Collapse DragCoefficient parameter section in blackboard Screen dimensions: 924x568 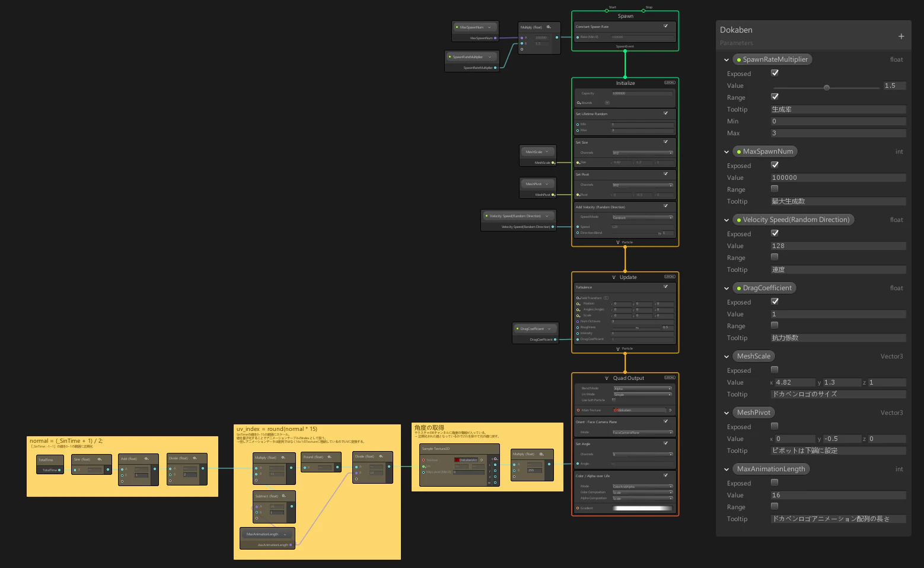click(x=727, y=288)
